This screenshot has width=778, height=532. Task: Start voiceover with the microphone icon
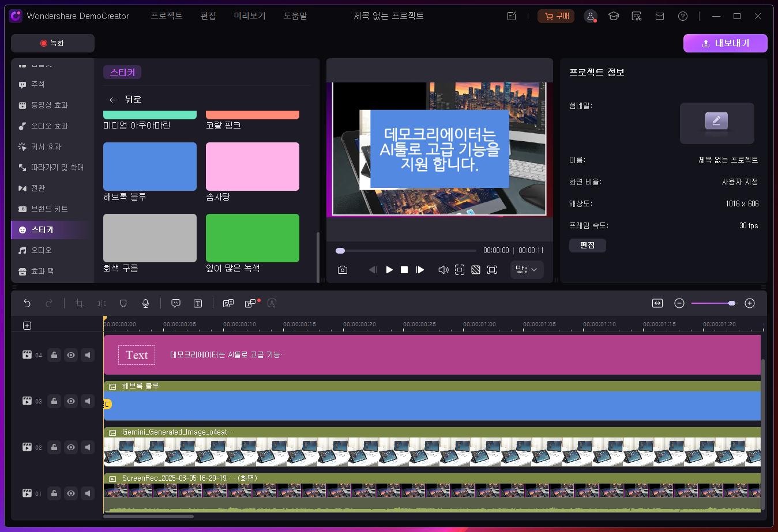146,303
